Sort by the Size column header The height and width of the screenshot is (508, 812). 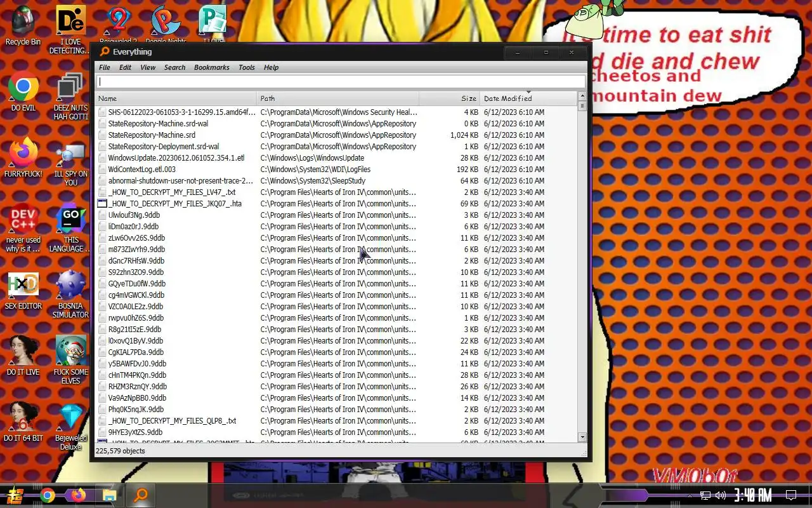449,98
